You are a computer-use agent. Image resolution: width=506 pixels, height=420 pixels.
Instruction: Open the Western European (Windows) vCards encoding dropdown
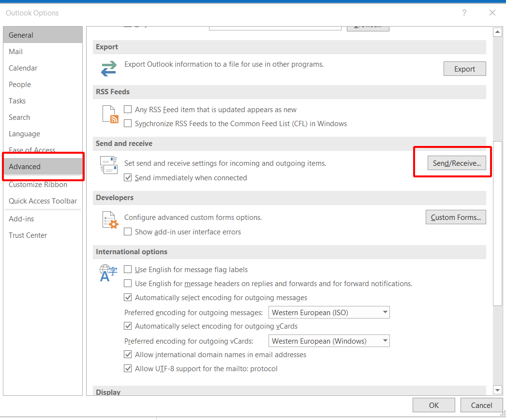pos(329,341)
